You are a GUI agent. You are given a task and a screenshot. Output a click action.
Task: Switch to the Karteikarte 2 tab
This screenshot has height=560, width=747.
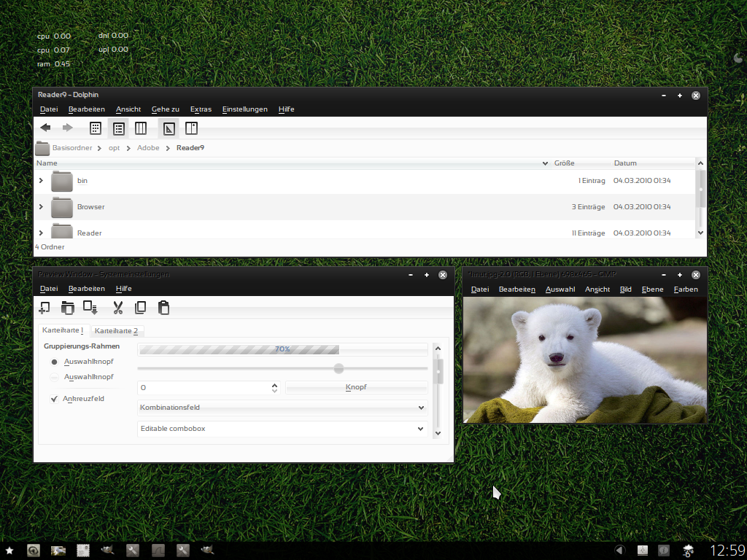point(116,330)
